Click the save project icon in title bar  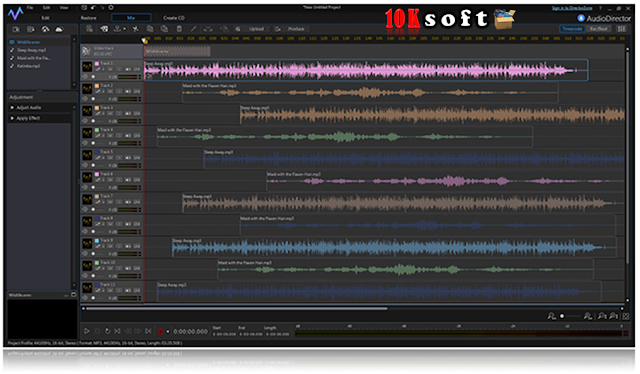point(84,8)
